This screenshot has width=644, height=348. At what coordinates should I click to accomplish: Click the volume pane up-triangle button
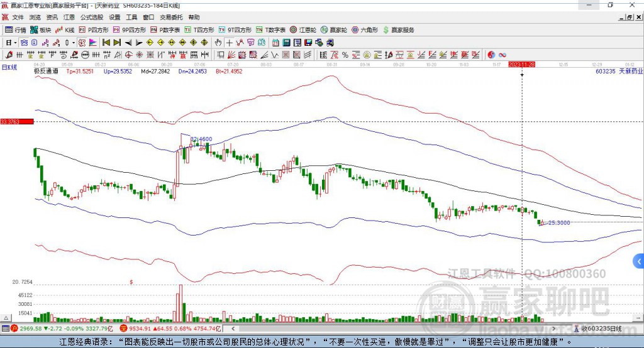pos(6,318)
